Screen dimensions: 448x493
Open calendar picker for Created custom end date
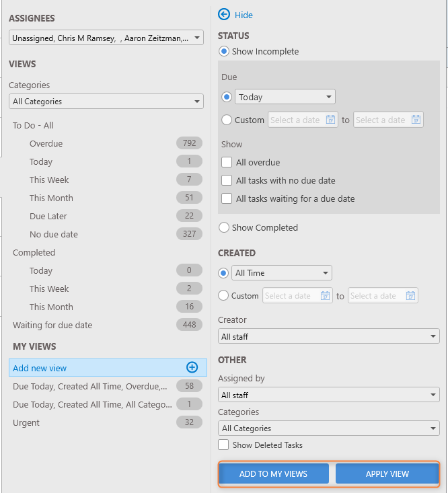(410, 295)
